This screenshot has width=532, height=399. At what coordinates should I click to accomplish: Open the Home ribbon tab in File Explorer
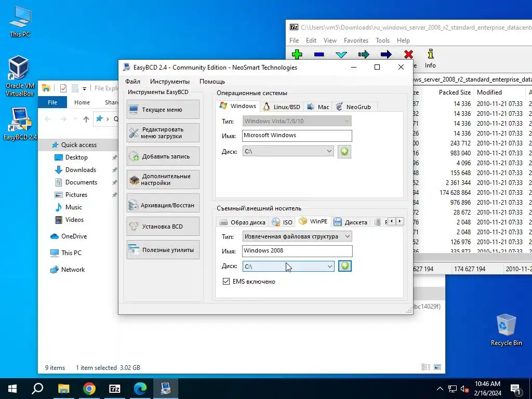pos(82,102)
